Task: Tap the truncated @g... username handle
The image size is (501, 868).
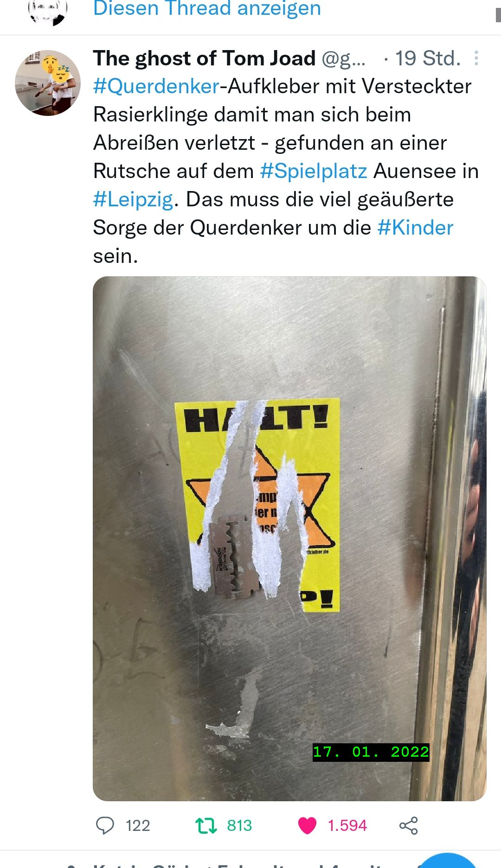Action: [344, 58]
